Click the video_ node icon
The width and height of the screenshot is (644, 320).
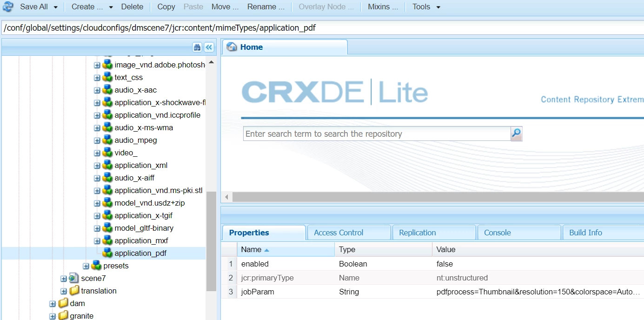pyautogui.click(x=107, y=153)
